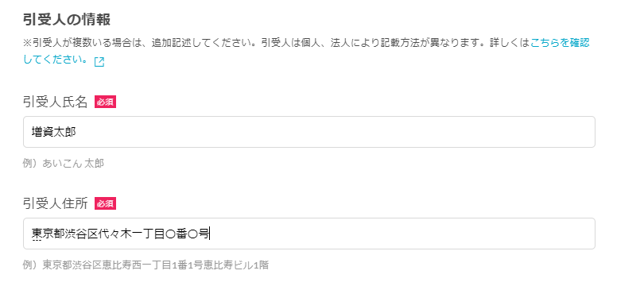Click the 増資太郎 text in name field
644x286 pixels.
point(54,132)
